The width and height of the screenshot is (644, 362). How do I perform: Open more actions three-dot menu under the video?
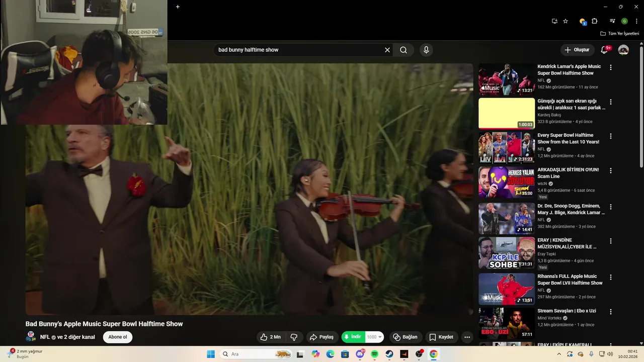(x=467, y=337)
